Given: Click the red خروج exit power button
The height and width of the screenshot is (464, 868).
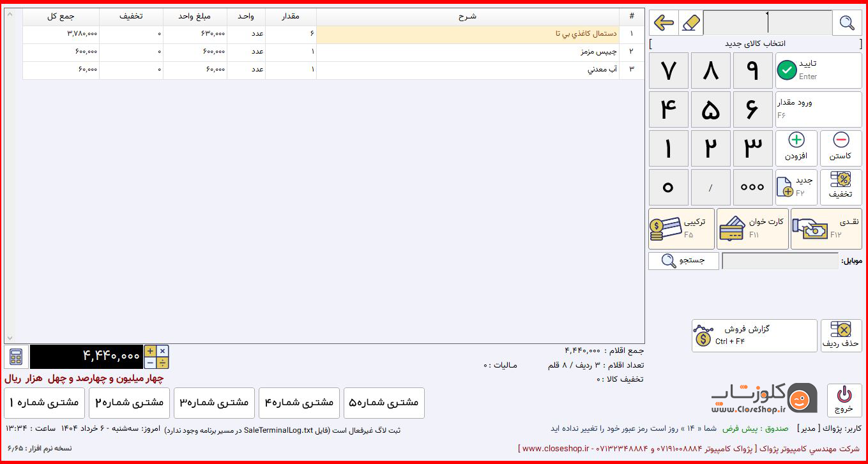Looking at the screenshot, I should tap(844, 400).
